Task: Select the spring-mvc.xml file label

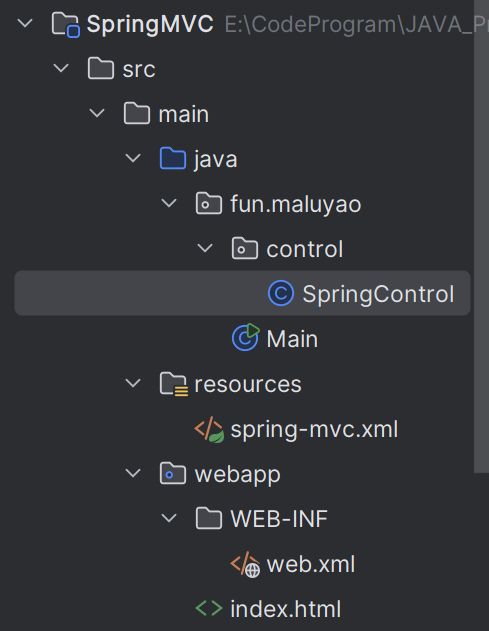Action: pyautogui.click(x=314, y=429)
